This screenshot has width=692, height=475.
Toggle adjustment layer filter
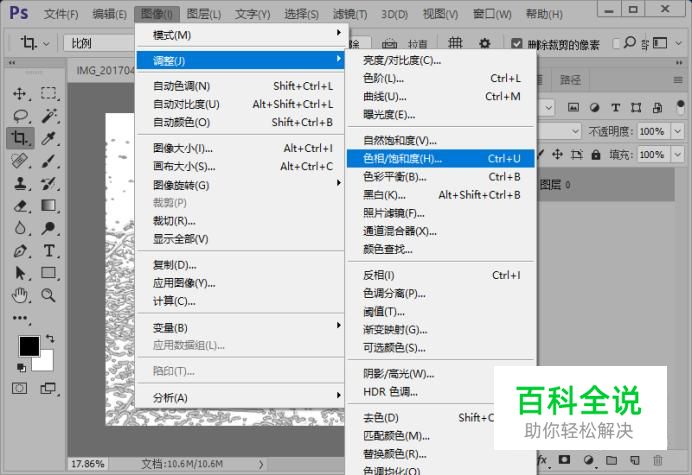594,107
